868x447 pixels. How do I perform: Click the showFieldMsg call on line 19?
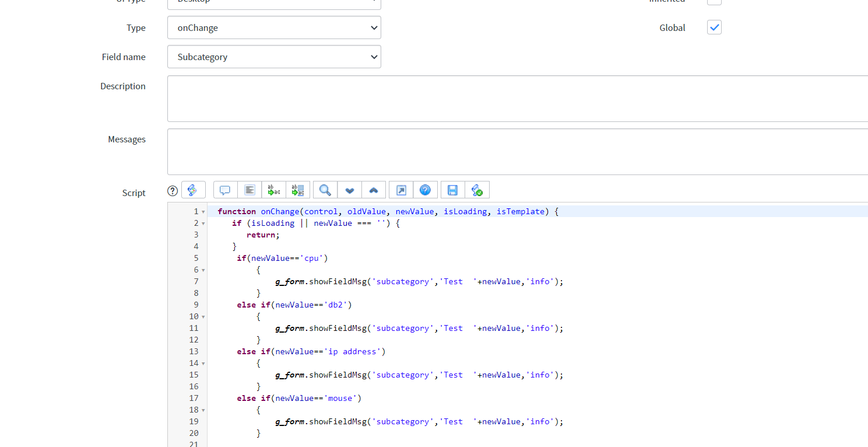[420, 421]
